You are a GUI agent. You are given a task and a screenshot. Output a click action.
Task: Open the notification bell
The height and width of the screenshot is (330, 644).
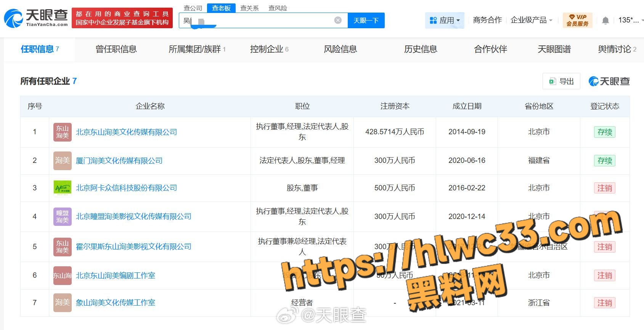605,20
